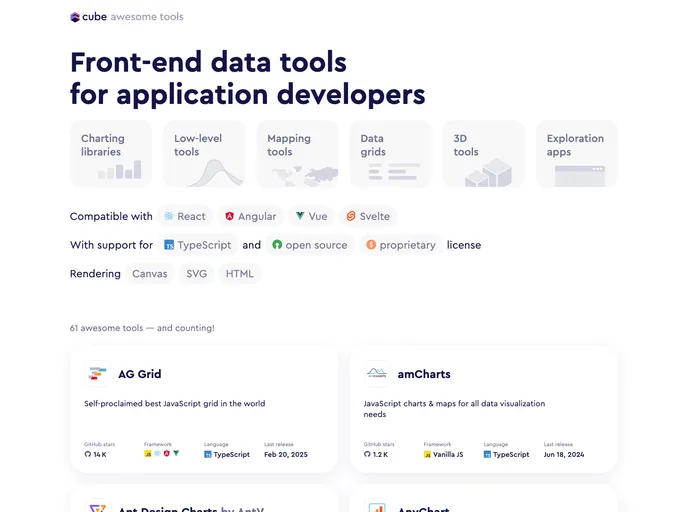Viewport: 688px width, 512px height.
Task: Click the TypeScript icon on amCharts card
Action: (487, 455)
